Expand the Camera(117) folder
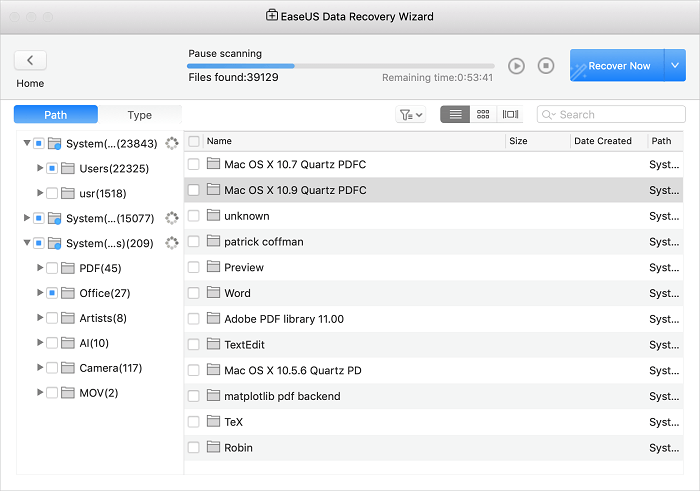The width and height of the screenshot is (700, 491). pyautogui.click(x=40, y=367)
